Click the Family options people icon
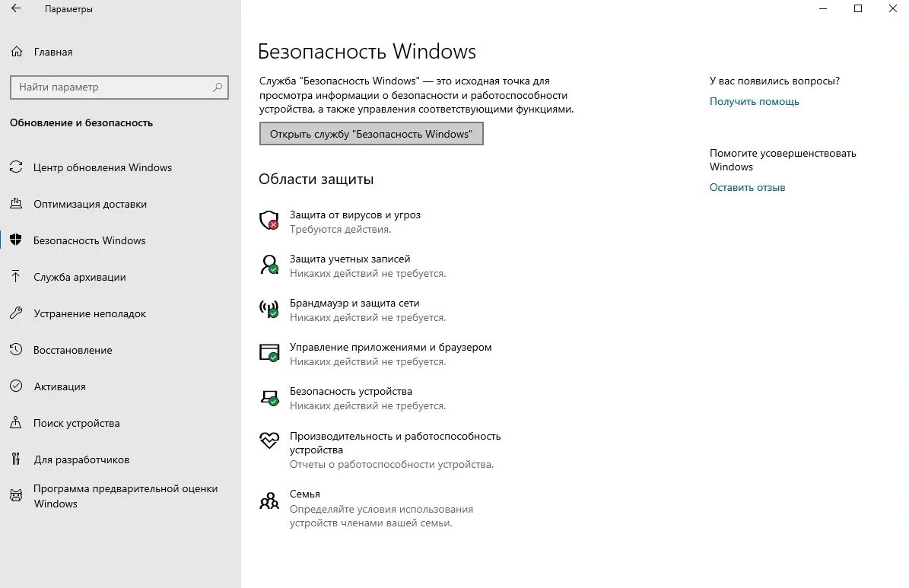This screenshot has height=588, width=909. pyautogui.click(x=269, y=500)
